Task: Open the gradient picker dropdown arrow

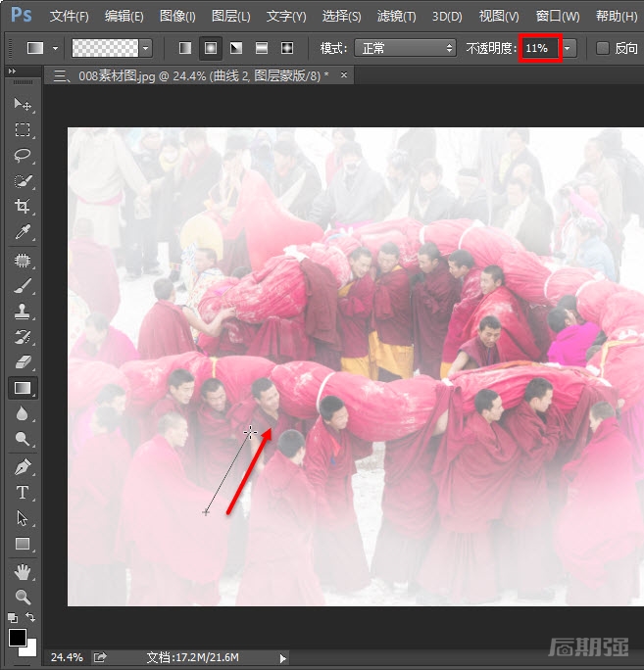Action: pos(145,48)
